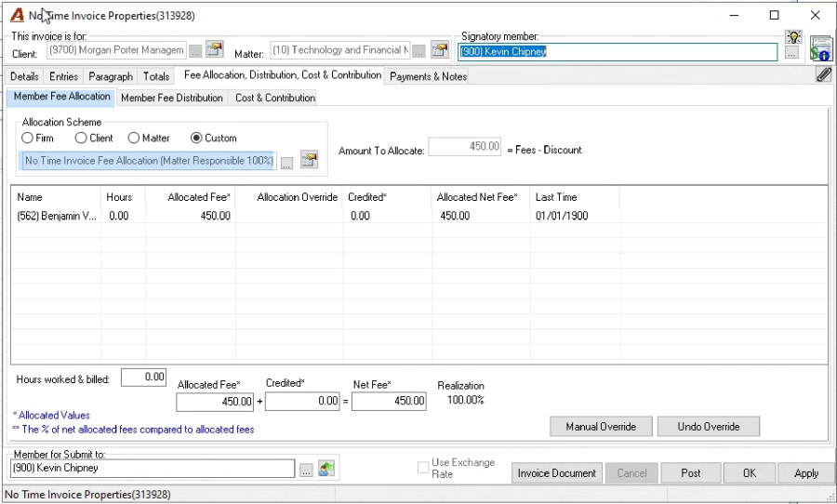Click the Client field showing Morgan Porter
837x504 pixels.
117,50
